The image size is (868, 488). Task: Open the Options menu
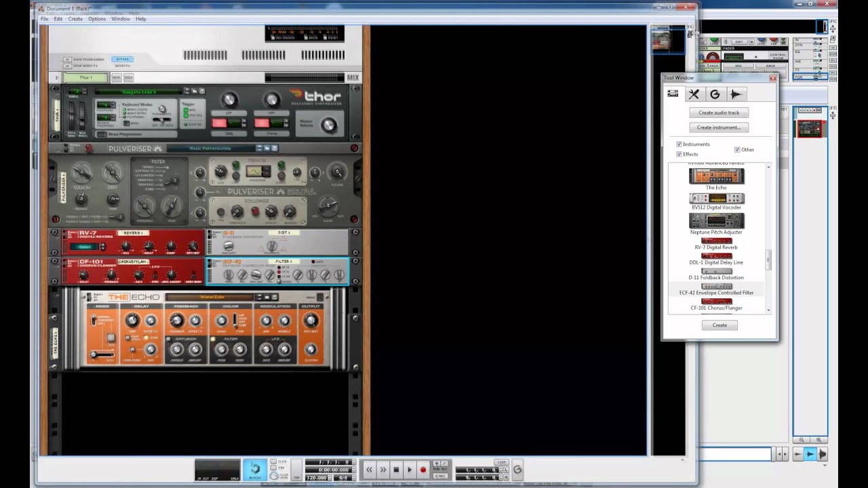point(97,19)
